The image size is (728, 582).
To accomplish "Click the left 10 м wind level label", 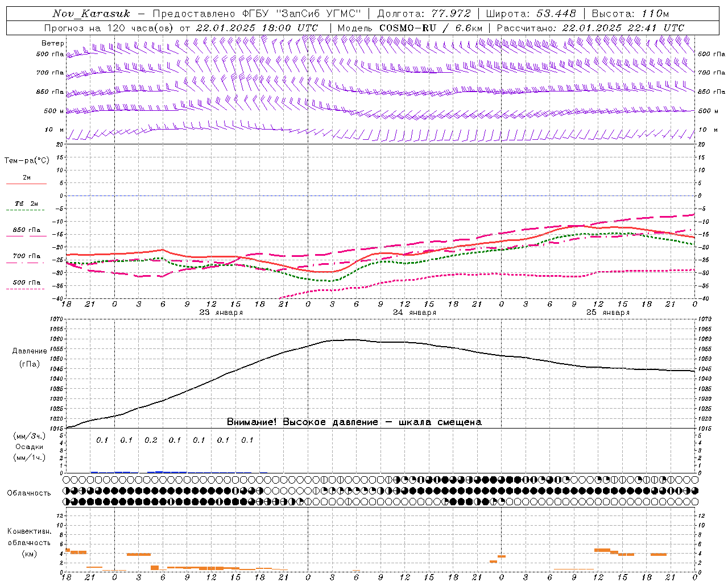I will coord(54,130).
